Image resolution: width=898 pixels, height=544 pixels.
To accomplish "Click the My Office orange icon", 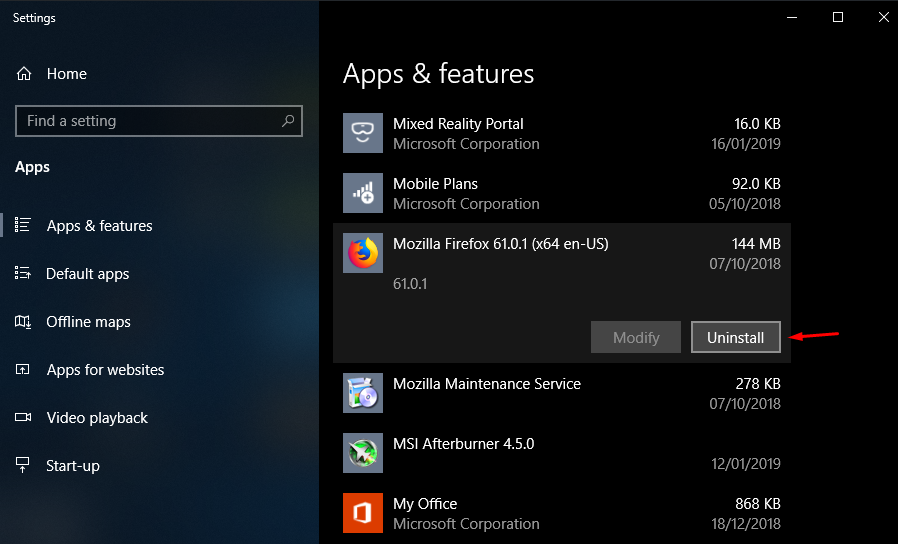I will pyautogui.click(x=363, y=513).
